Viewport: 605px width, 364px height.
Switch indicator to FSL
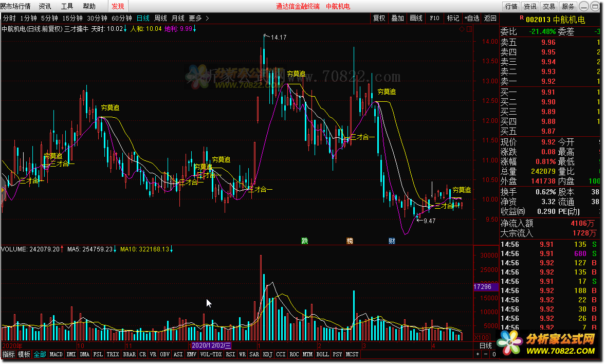coord(98,354)
